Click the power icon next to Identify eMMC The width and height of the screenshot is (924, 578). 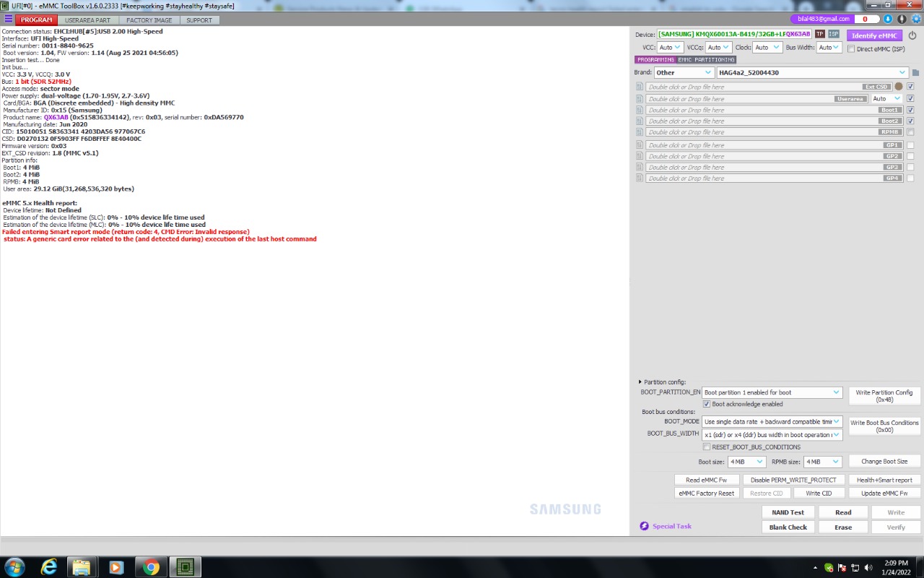click(x=912, y=35)
